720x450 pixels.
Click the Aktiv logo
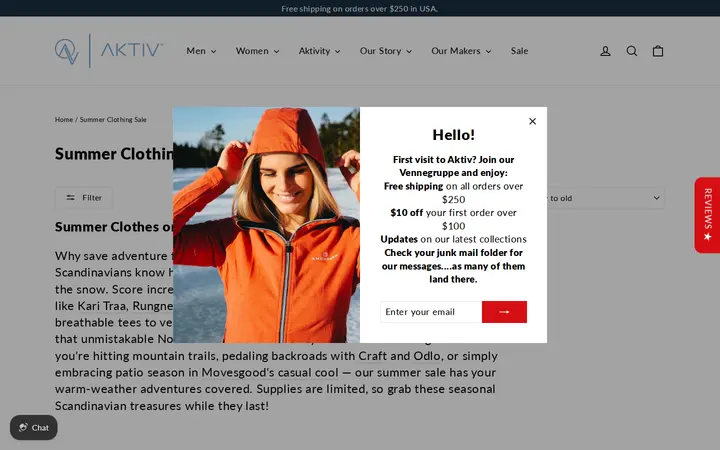click(109, 51)
